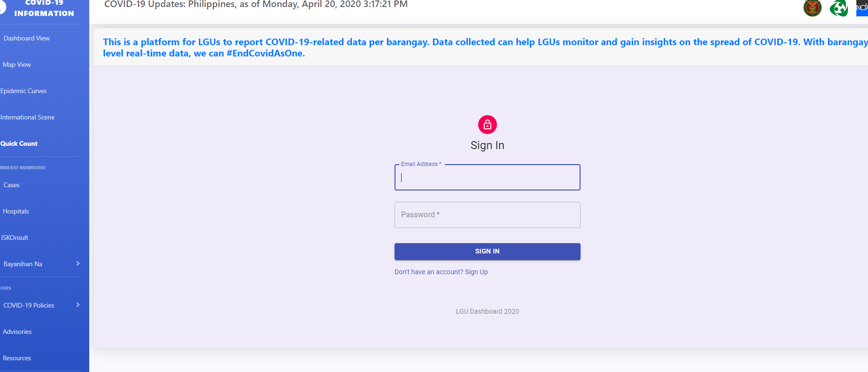Click the pink lock icon above Sign In
This screenshot has height=372, width=868.
pyautogui.click(x=487, y=125)
